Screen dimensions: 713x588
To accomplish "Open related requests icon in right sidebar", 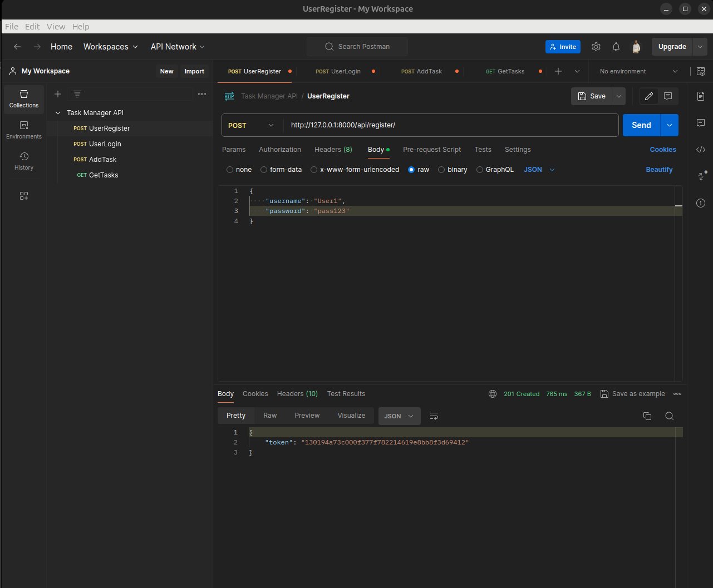I will tap(701, 176).
